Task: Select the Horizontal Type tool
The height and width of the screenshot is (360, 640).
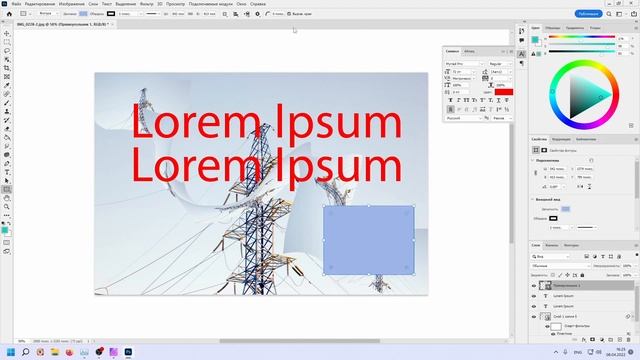Action: (7, 172)
